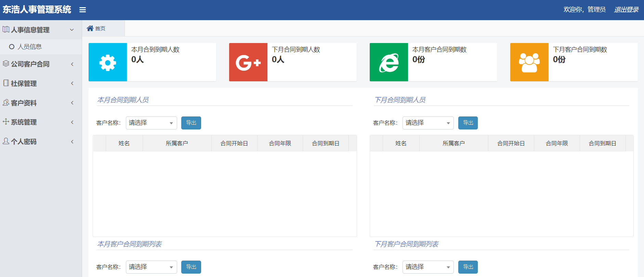This screenshot has width=644, height=277.
Task: Click the layers icon beside 公司客户合同
Action: coord(6,64)
